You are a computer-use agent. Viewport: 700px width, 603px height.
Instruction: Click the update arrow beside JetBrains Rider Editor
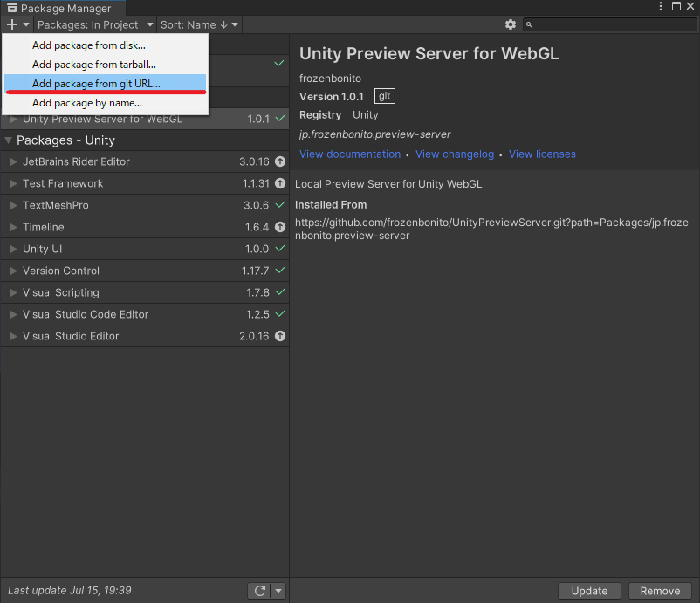pos(279,161)
